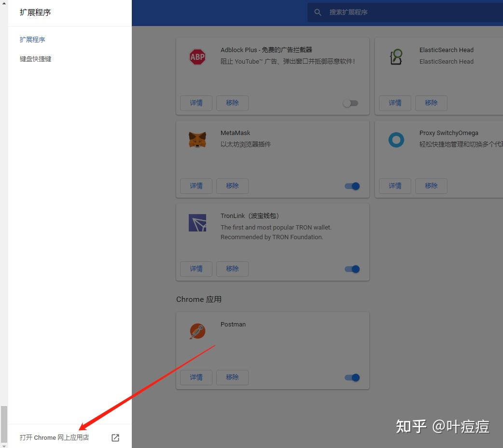Click 移除 for MetaMask
This screenshot has height=448, width=503.
pos(232,186)
